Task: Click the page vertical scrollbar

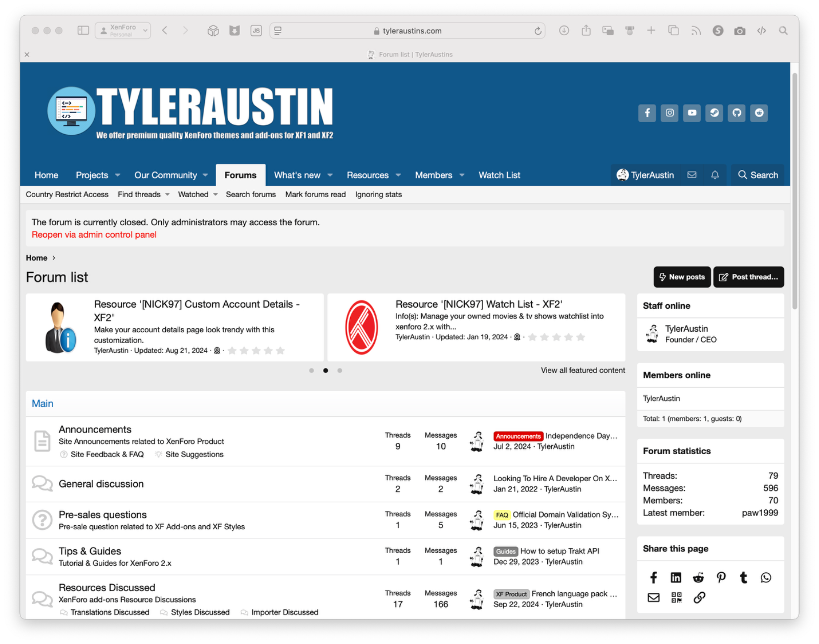Action: [794, 191]
